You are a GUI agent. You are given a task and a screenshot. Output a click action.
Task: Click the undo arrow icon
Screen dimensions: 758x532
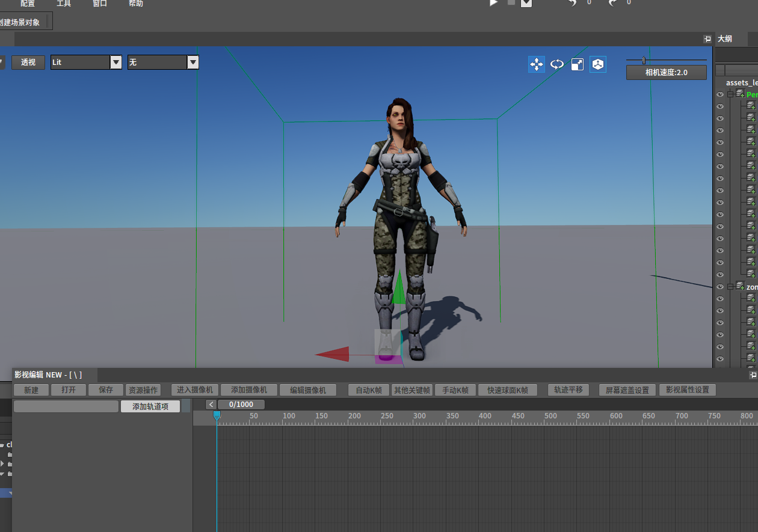(x=572, y=3)
